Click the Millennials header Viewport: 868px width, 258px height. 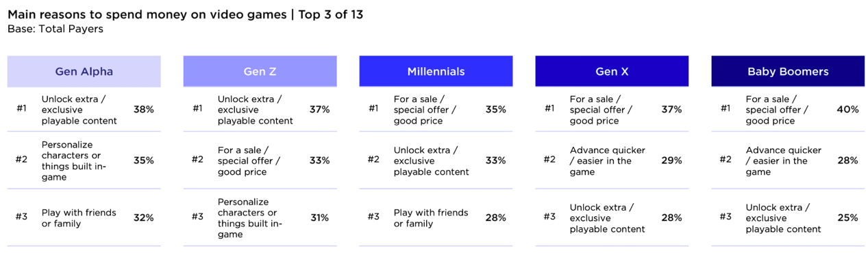(x=436, y=71)
